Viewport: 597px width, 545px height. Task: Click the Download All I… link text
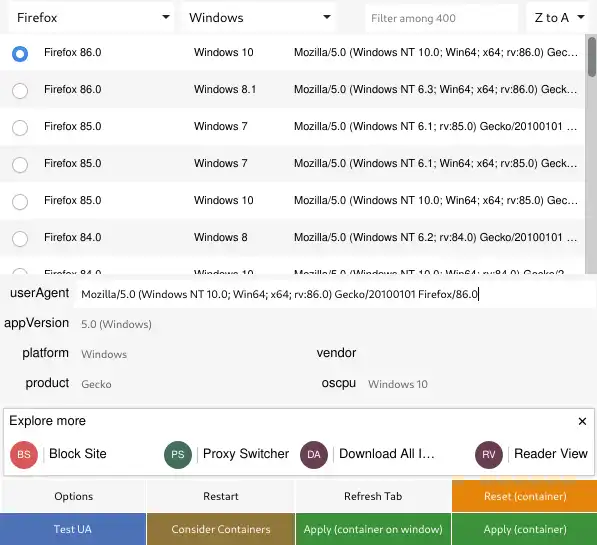coord(387,454)
